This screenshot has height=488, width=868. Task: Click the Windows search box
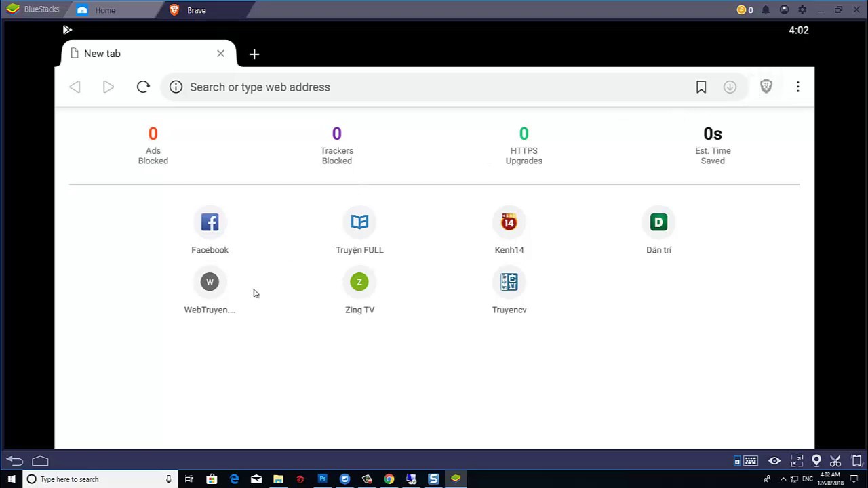pyautogui.click(x=100, y=479)
